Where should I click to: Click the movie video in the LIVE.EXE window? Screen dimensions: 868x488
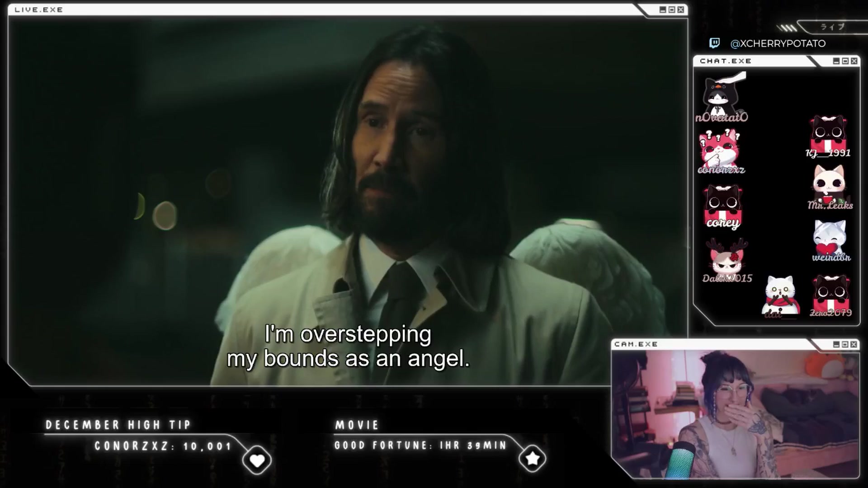pos(347,201)
